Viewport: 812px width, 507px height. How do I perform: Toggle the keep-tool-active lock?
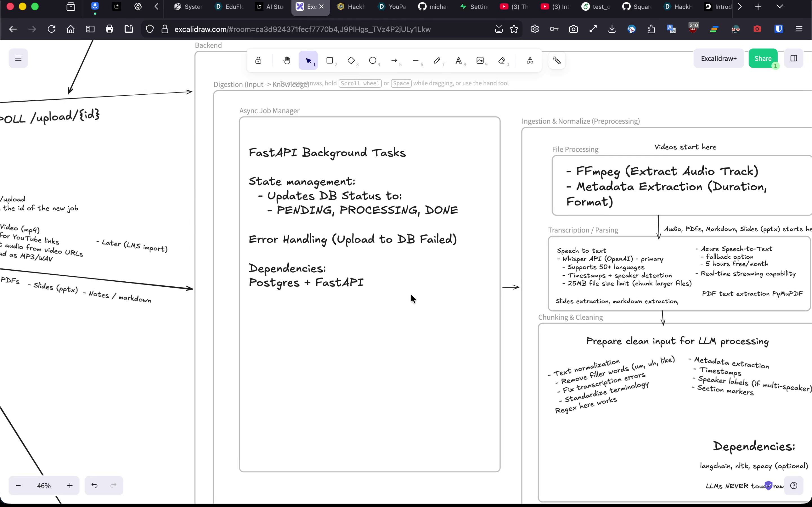point(258,61)
